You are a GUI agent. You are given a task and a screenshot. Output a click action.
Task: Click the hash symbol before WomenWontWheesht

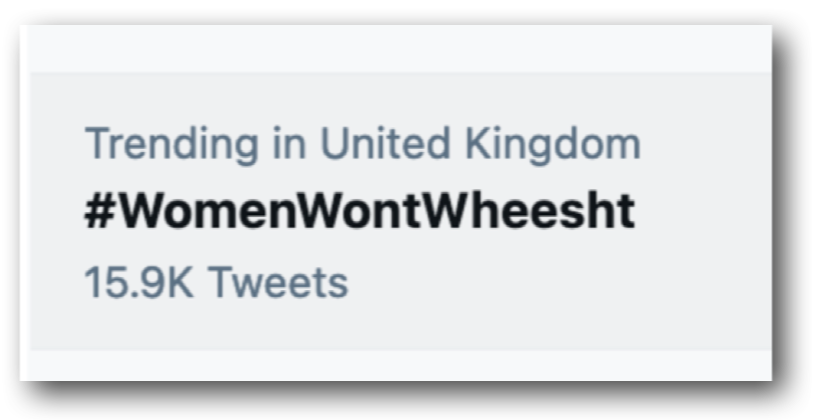click(98, 214)
